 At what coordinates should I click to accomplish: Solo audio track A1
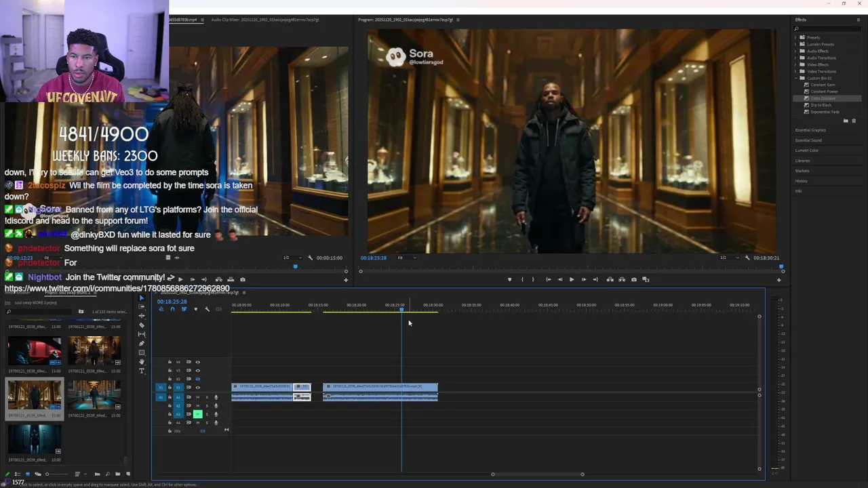[x=207, y=397]
